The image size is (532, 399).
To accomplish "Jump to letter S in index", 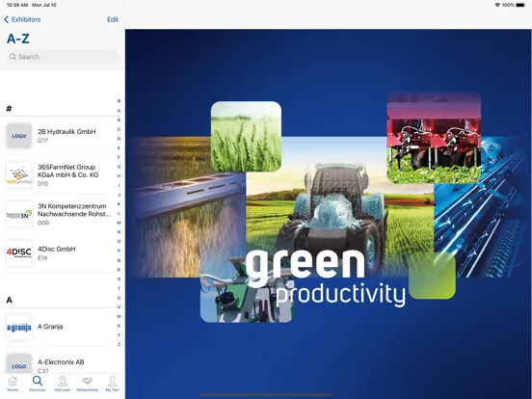I will click(119, 279).
